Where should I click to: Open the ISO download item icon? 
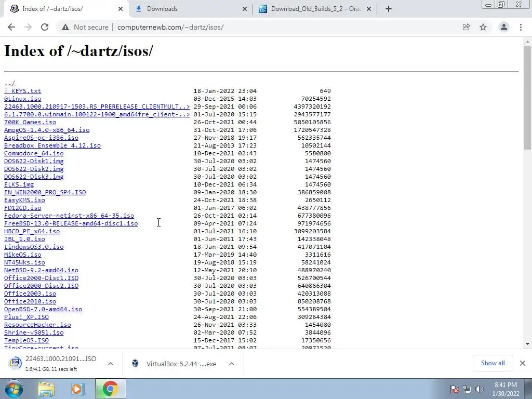tap(15, 363)
